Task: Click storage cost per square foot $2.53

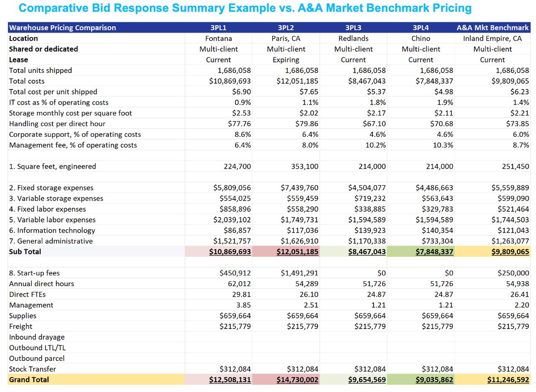Action: (241, 113)
